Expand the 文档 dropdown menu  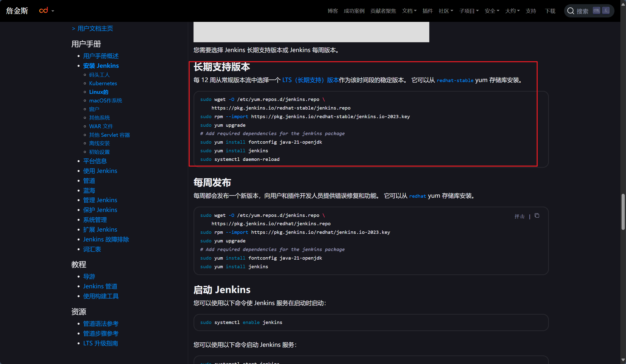tap(409, 11)
